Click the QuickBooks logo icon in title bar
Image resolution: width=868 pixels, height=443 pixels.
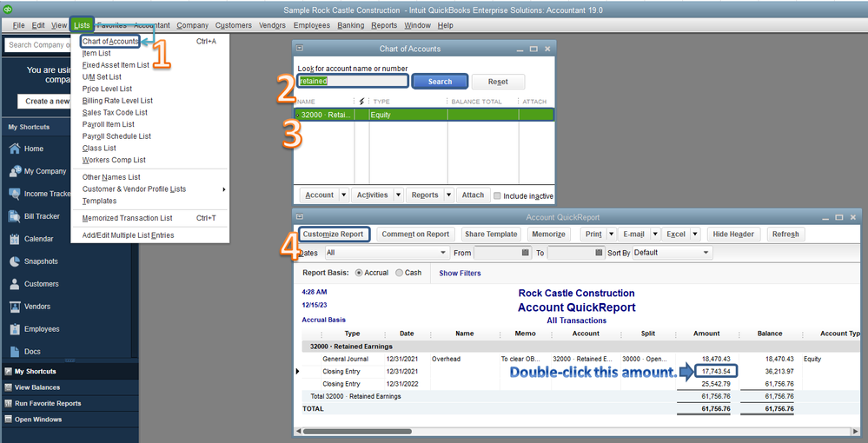click(x=8, y=10)
